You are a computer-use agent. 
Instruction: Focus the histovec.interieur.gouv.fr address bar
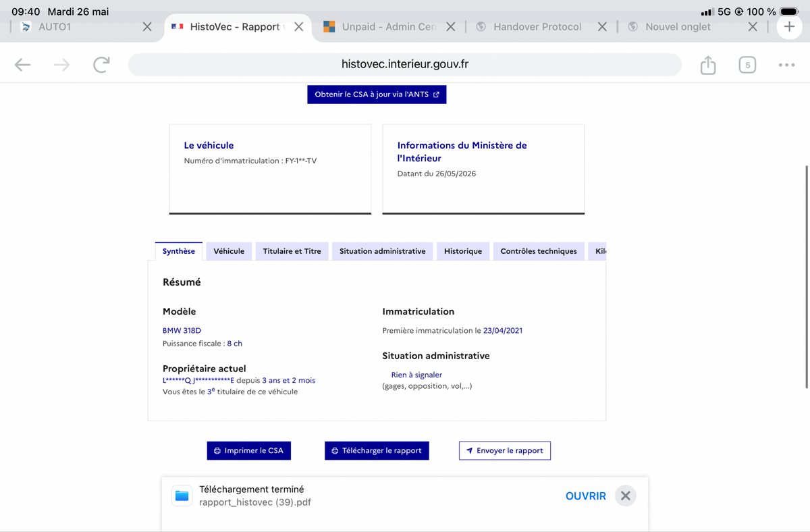pos(405,65)
